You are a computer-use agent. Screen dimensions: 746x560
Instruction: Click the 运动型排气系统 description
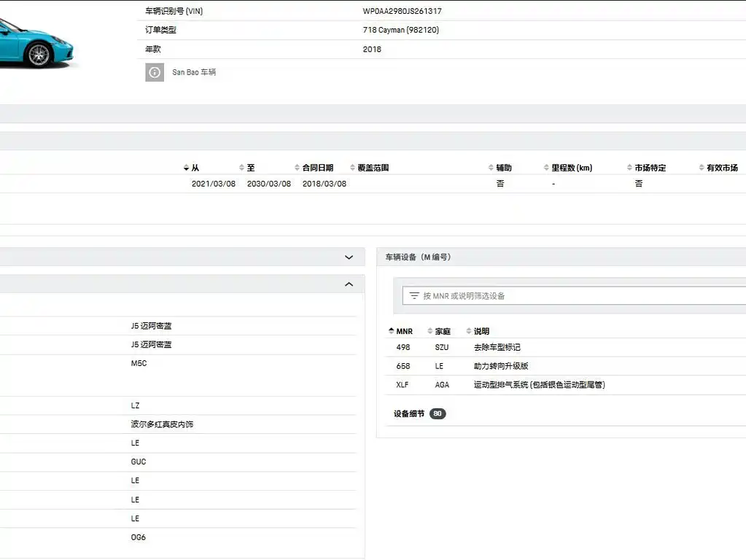(x=539, y=385)
